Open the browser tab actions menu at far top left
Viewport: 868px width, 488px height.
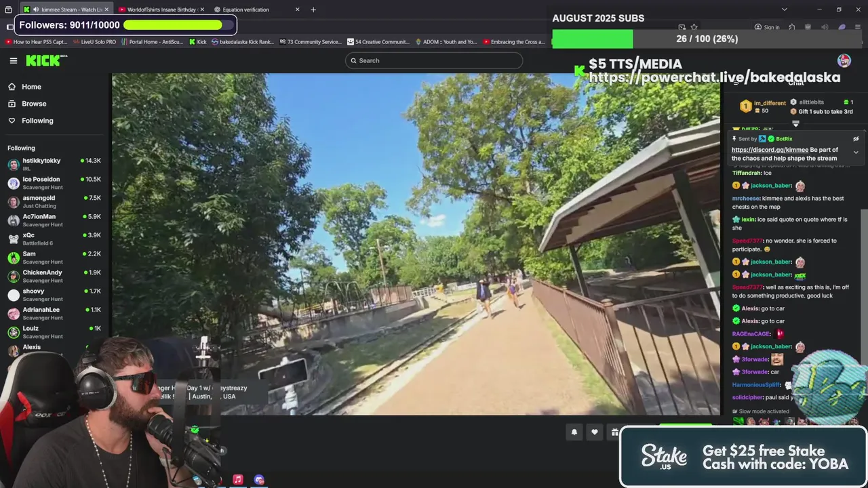click(8, 9)
